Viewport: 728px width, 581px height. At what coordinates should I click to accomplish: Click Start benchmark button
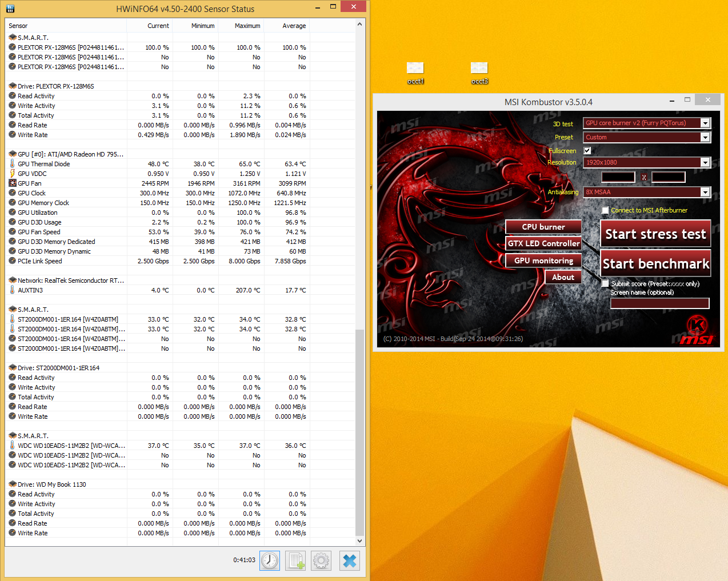[655, 263]
